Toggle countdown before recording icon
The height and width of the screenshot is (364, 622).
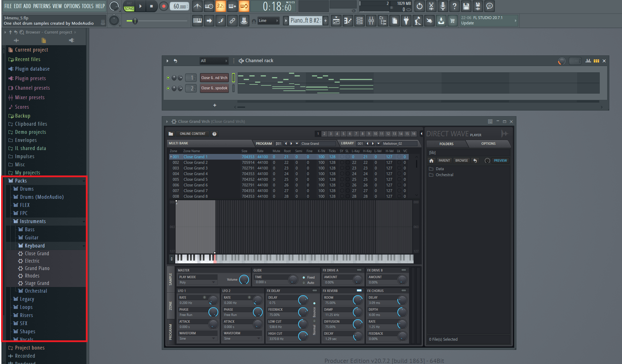[221, 6]
